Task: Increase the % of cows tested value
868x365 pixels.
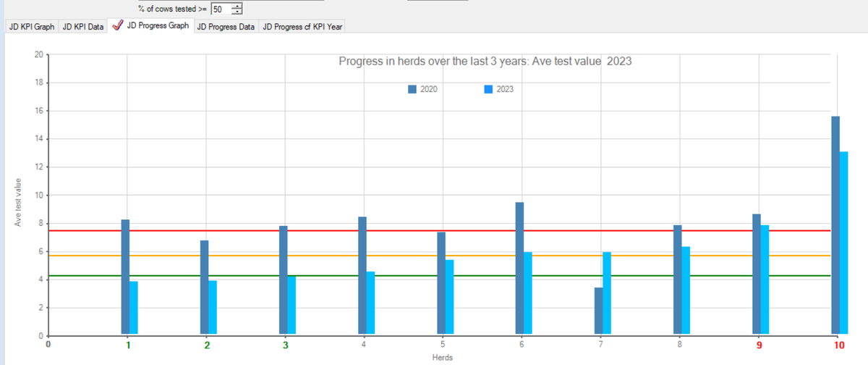Action: tap(237, 7)
